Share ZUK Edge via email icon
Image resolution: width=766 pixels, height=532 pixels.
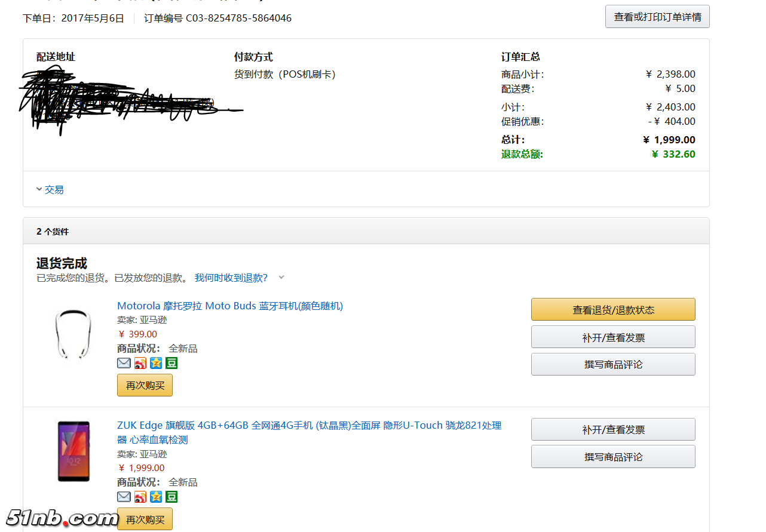click(x=124, y=497)
